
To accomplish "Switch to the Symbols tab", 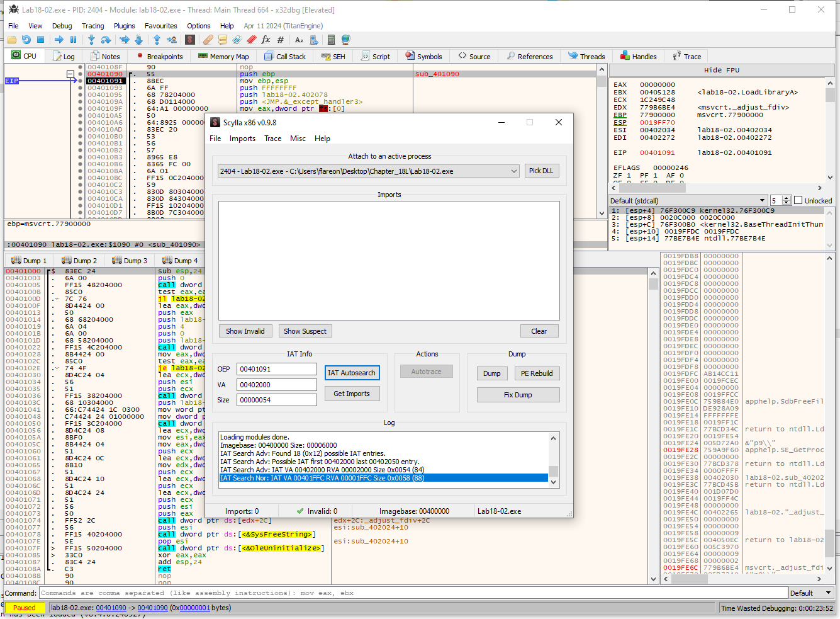I will click(x=424, y=56).
